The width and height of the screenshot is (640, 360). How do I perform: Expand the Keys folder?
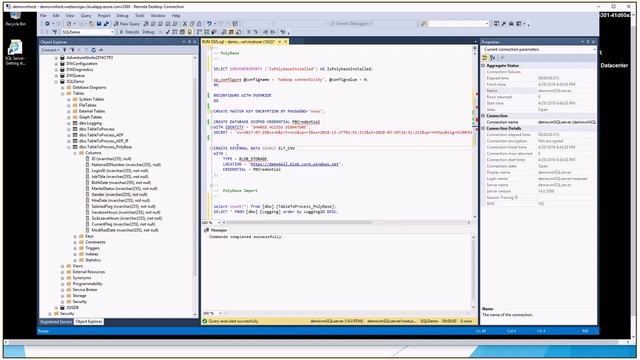pos(75,236)
